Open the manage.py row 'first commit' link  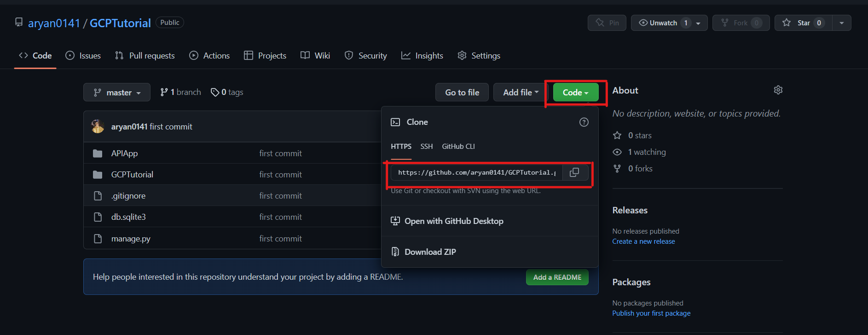pos(280,239)
